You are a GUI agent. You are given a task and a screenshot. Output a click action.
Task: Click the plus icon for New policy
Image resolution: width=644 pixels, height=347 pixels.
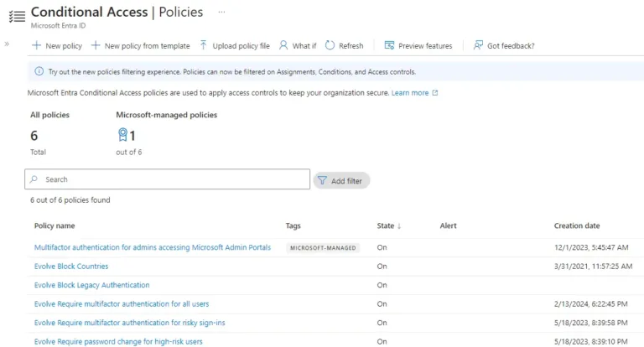[37, 45]
